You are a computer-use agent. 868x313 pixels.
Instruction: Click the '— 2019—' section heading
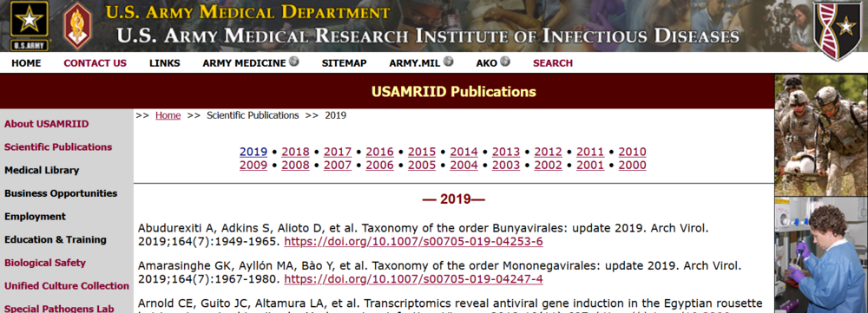(453, 199)
